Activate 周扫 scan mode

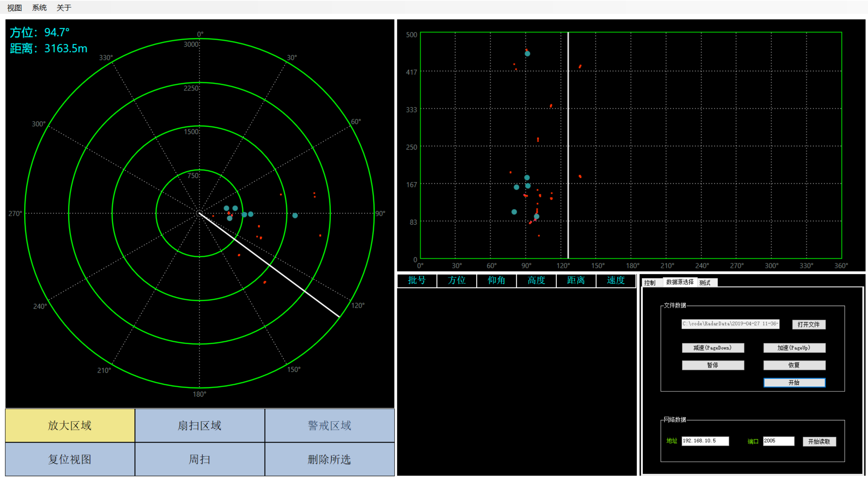[x=199, y=459]
